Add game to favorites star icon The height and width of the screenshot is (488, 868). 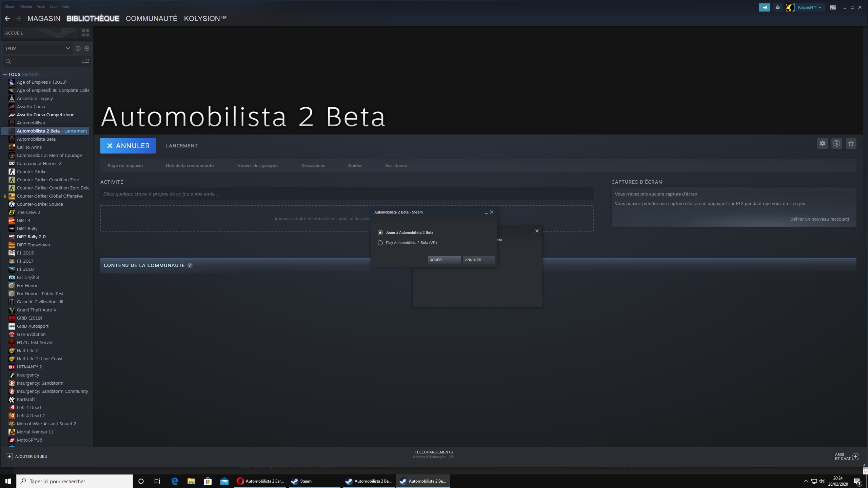pos(851,143)
